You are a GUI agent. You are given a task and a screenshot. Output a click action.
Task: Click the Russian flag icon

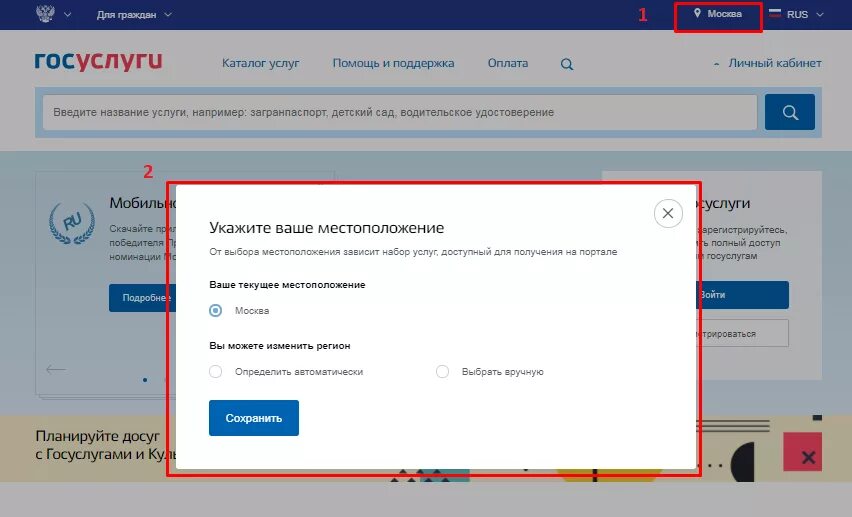coord(775,14)
